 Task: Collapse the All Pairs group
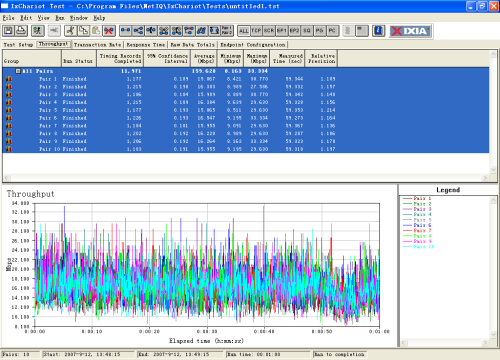click(x=18, y=71)
